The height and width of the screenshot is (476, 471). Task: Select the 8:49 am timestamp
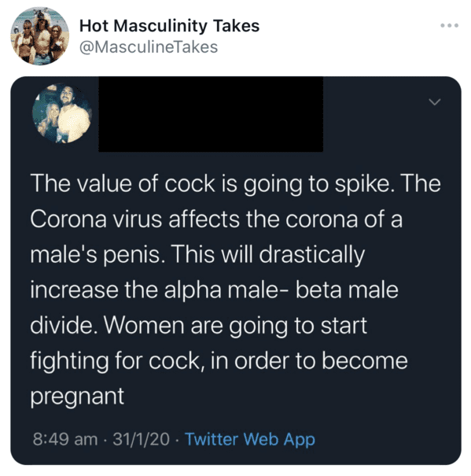pyautogui.click(x=65, y=439)
